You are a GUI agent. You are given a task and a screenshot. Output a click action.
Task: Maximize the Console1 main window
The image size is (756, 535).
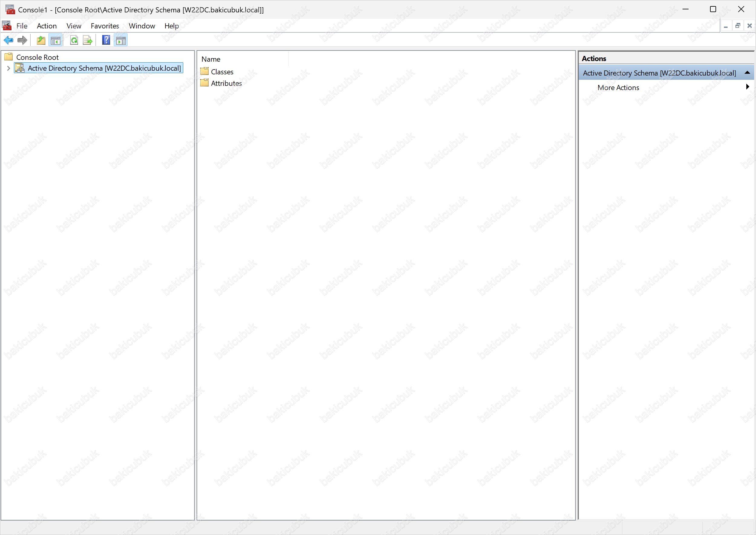pos(713,9)
